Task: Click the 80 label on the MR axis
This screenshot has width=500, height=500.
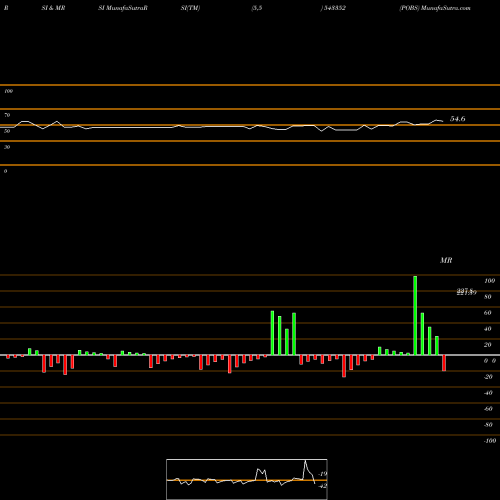Action: [x=488, y=297]
